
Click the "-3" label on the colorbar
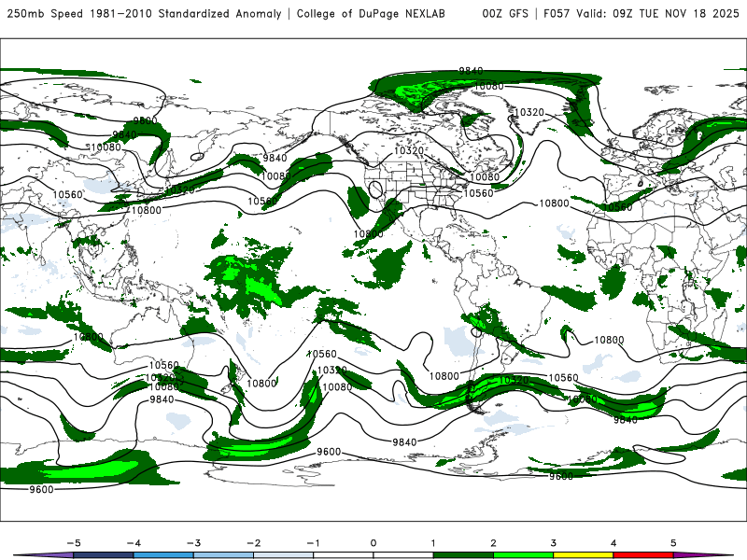[193, 543]
